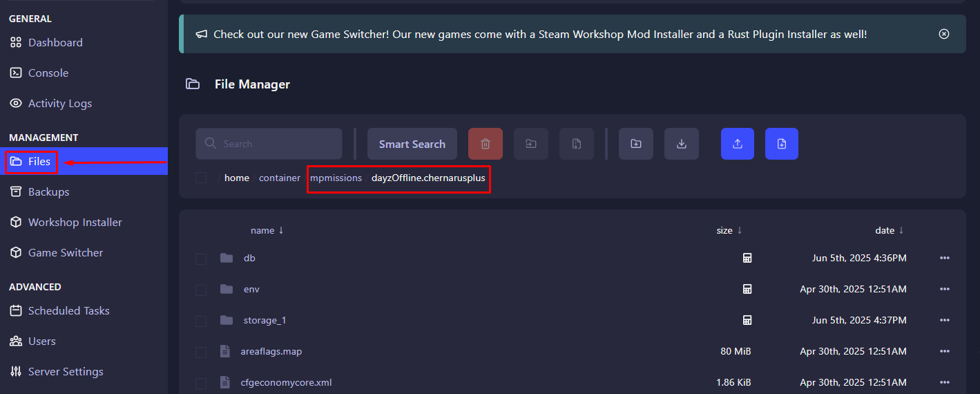Open the more options menu for cfgeconomycore.xml
The image size is (980, 394).
pos(945,382)
